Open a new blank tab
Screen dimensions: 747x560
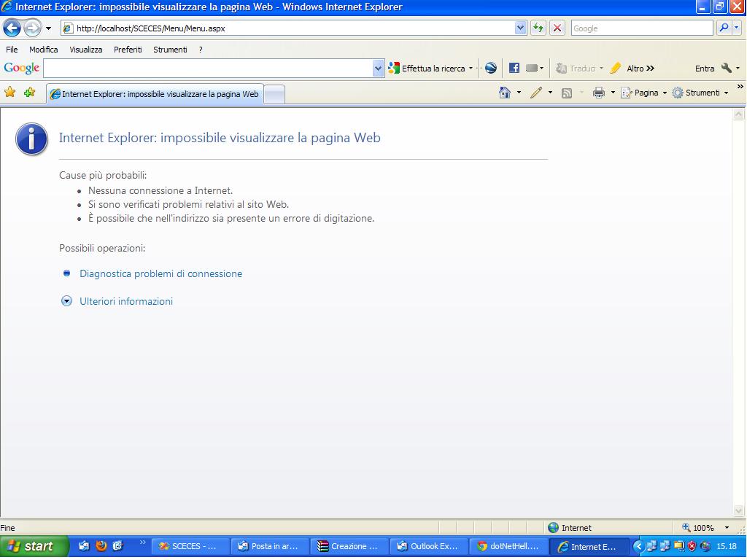pyautogui.click(x=274, y=94)
